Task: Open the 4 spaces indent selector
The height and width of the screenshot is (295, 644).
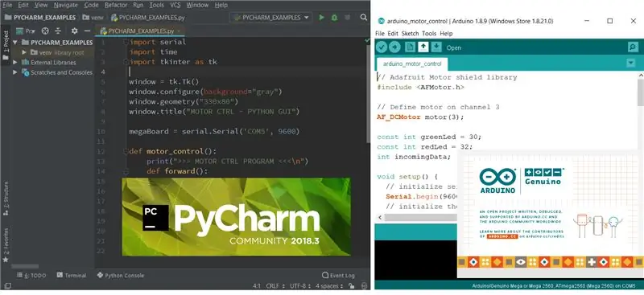Action: (x=328, y=285)
